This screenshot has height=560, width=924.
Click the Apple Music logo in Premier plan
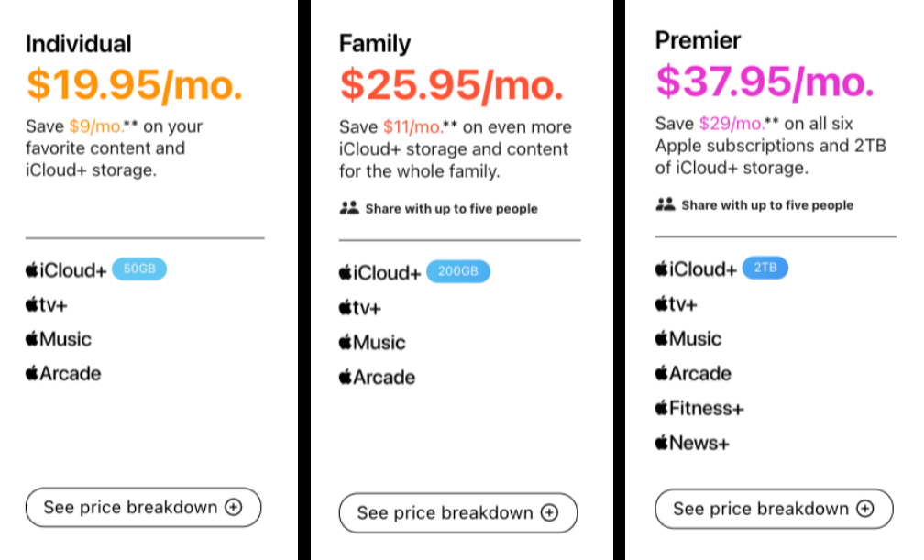pos(688,338)
